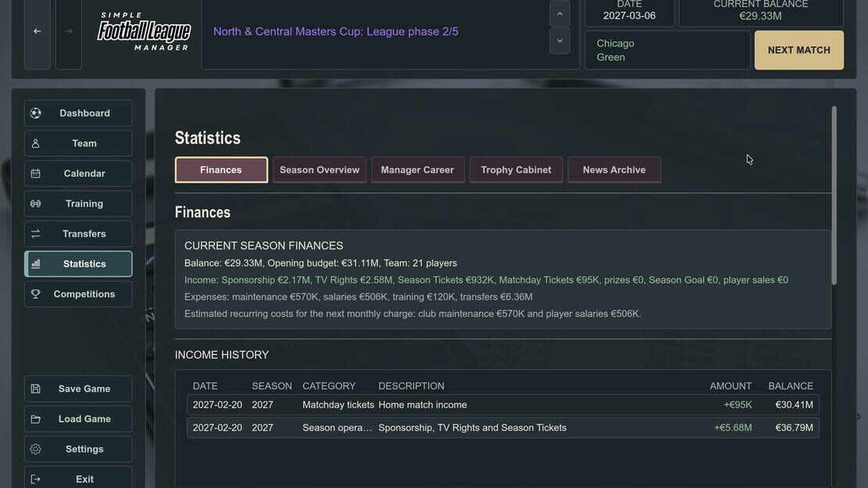Select the Training dumbbell icon
Image resolution: width=868 pixels, height=488 pixels.
tap(35, 204)
